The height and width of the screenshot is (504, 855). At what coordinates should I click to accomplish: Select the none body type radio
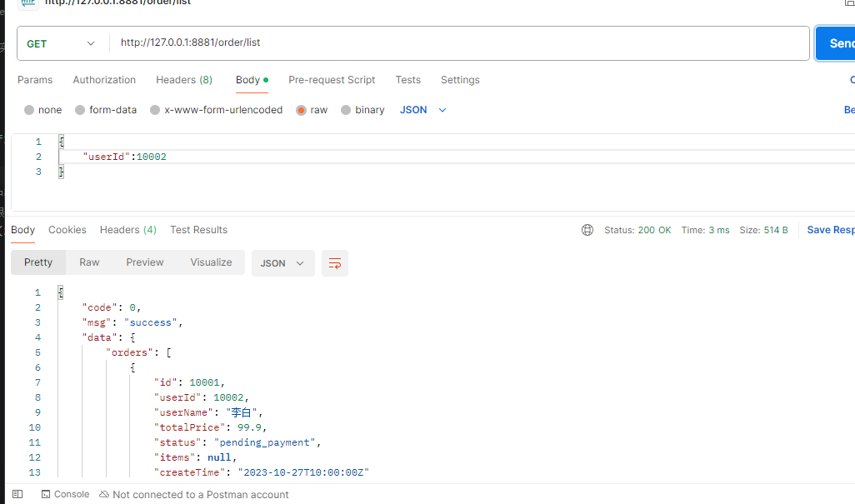coord(43,110)
